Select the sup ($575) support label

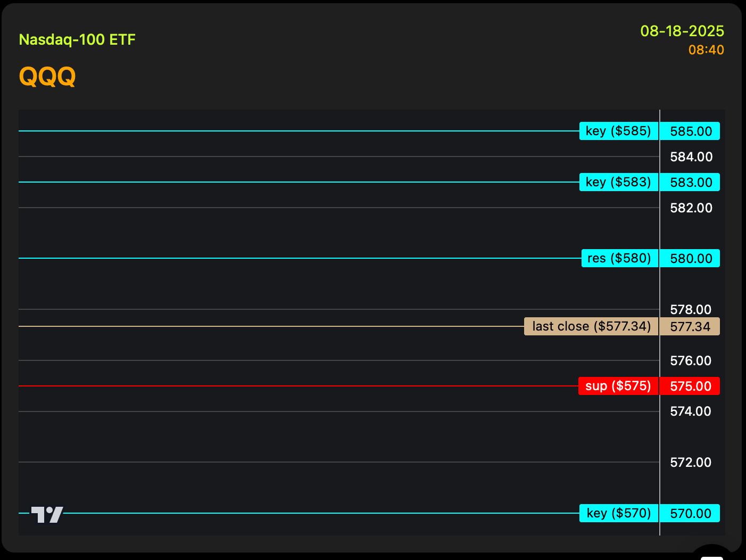tap(618, 386)
